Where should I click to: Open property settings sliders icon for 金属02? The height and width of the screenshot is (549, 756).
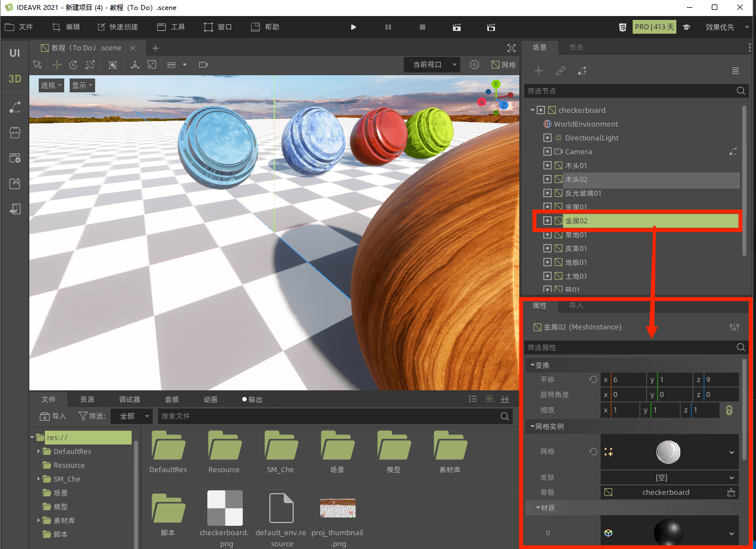(734, 327)
